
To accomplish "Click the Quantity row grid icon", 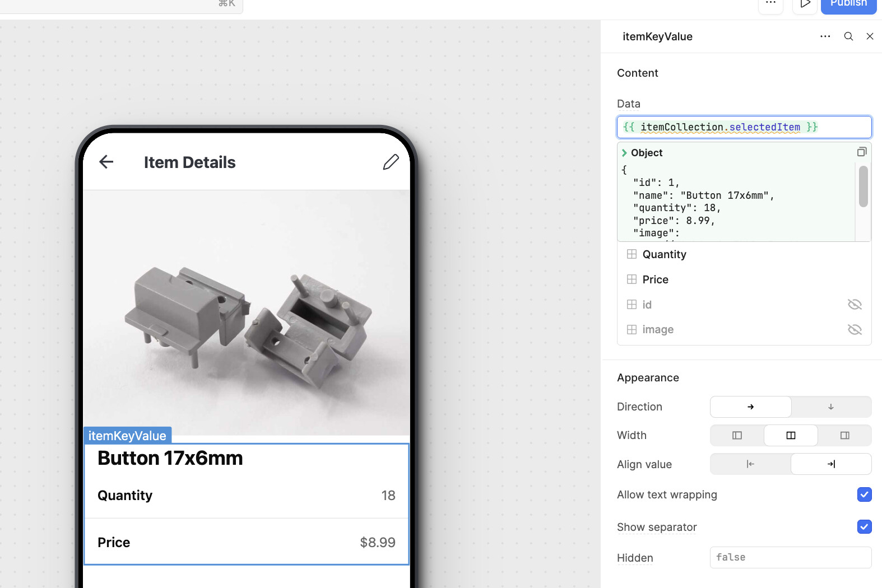I will point(632,254).
